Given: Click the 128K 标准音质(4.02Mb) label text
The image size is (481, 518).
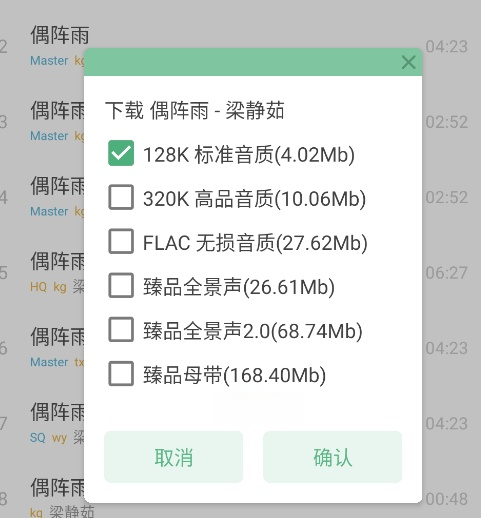Looking at the screenshot, I should tap(249, 154).
